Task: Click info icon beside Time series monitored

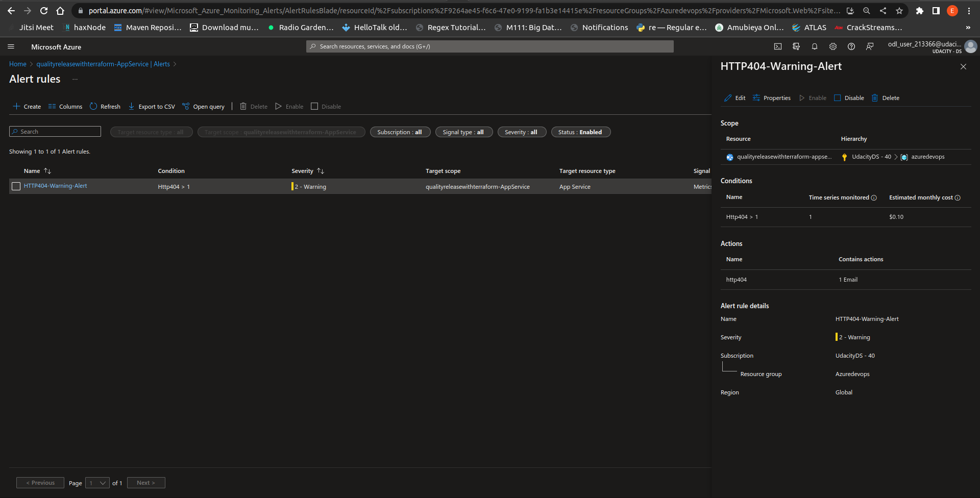Action: click(874, 198)
